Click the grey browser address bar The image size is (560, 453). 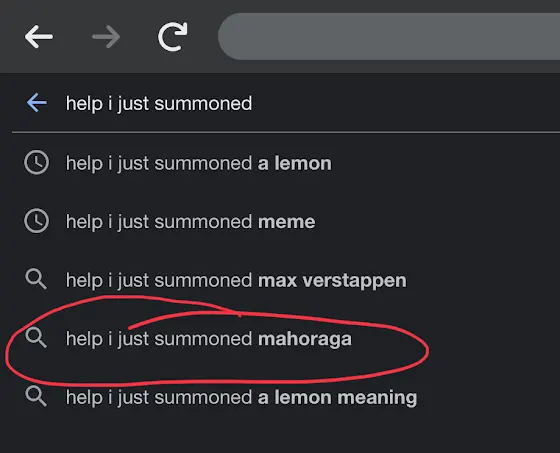tap(389, 36)
